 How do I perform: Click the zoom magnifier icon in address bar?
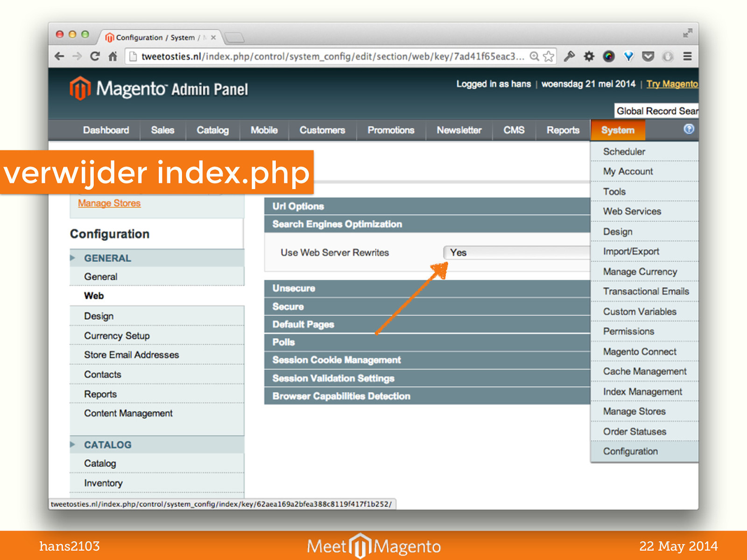click(x=535, y=56)
